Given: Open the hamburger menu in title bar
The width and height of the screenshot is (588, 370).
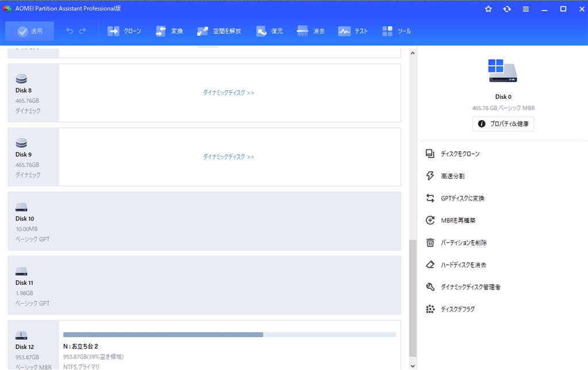Looking at the screenshot, I should point(526,9).
